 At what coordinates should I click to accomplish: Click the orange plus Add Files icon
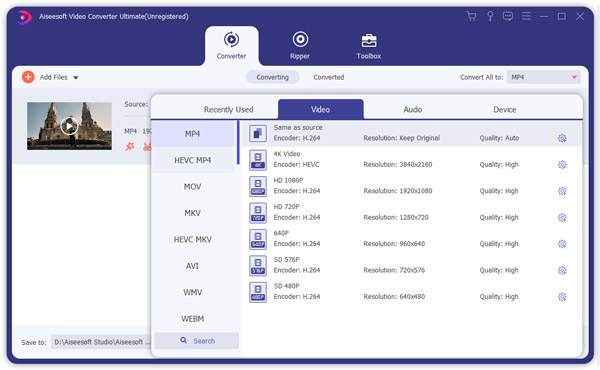28,77
